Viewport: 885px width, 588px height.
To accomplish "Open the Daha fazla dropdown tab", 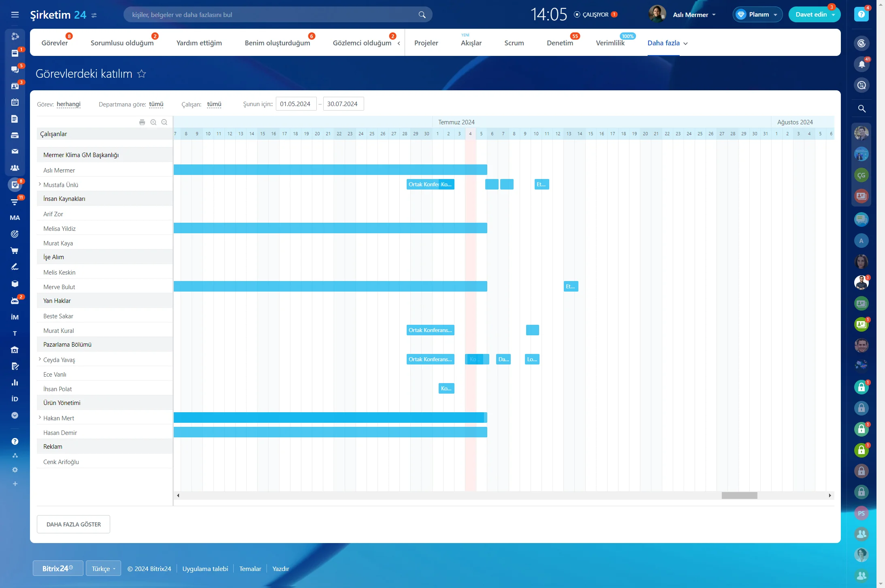I will [x=667, y=43].
